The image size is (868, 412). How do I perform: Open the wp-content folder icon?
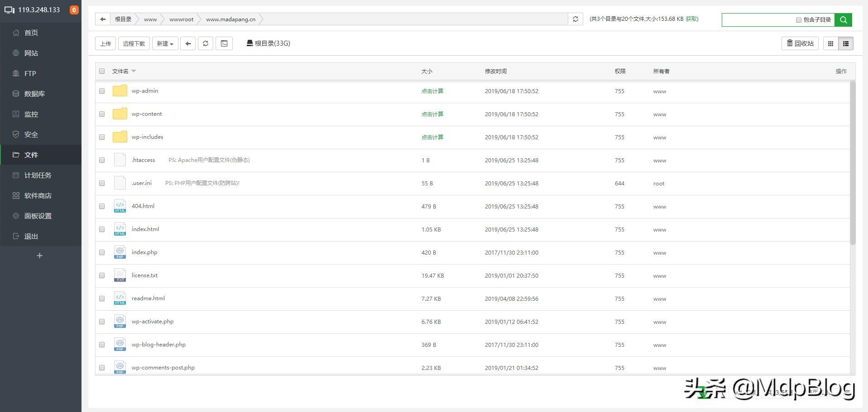pos(120,114)
